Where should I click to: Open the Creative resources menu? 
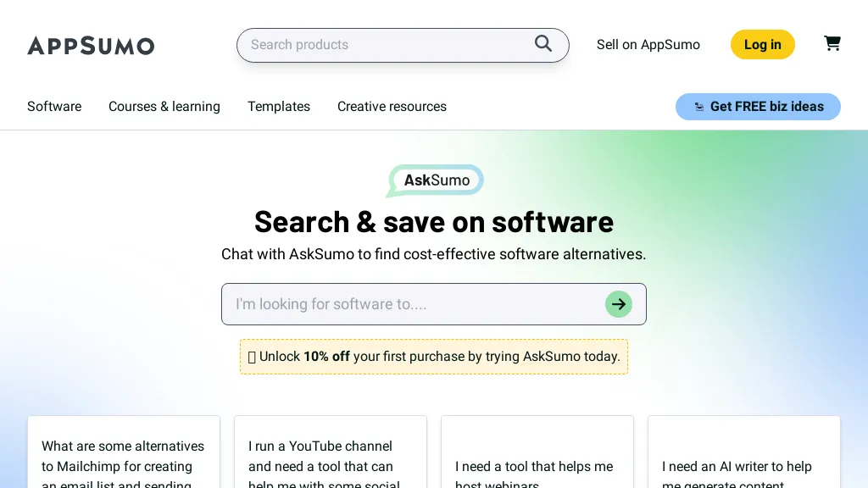point(392,107)
